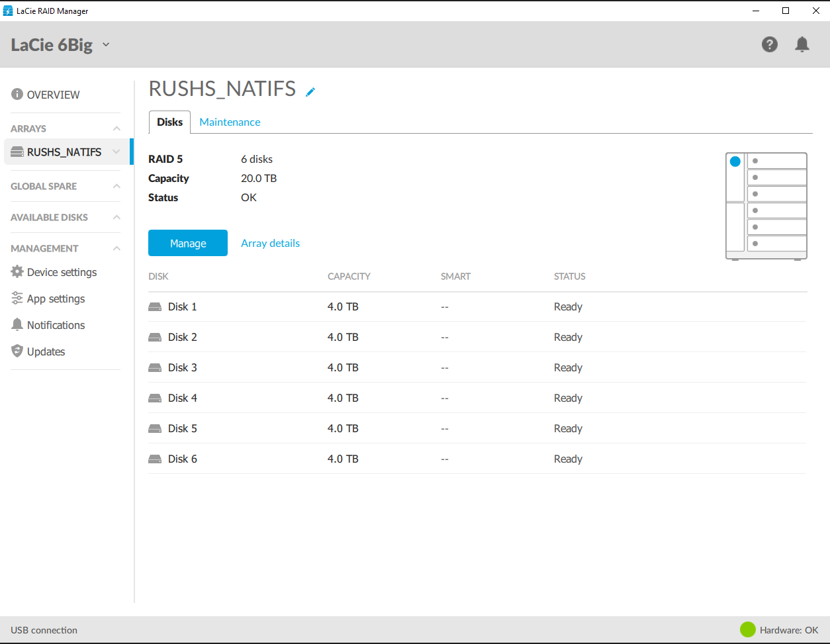Click the LaCie RAID Manager title bar app icon

coord(8,11)
